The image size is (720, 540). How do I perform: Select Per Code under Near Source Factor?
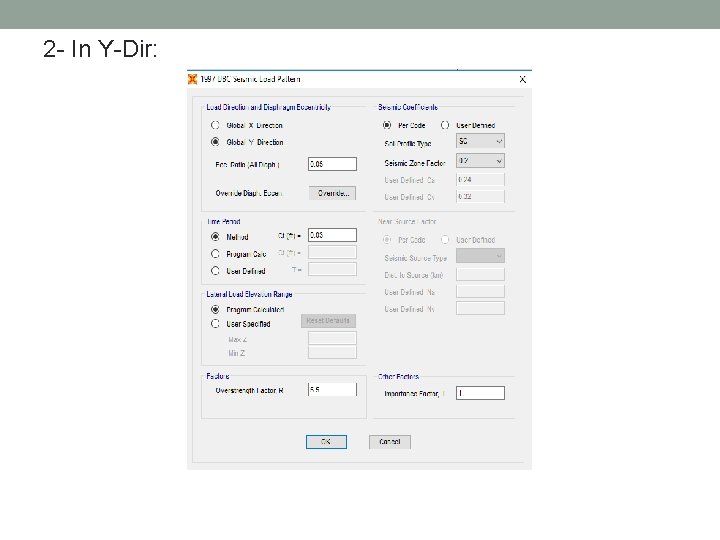coord(387,240)
